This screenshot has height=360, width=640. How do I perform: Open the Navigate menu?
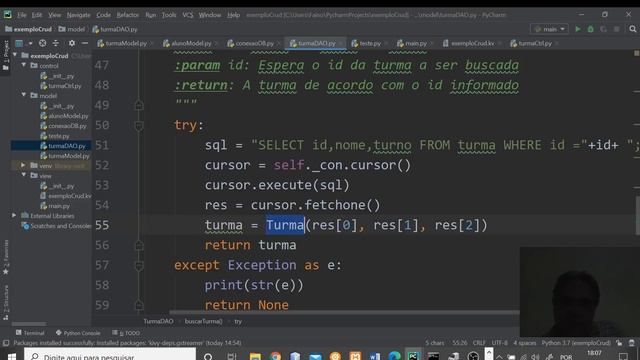(78, 15)
